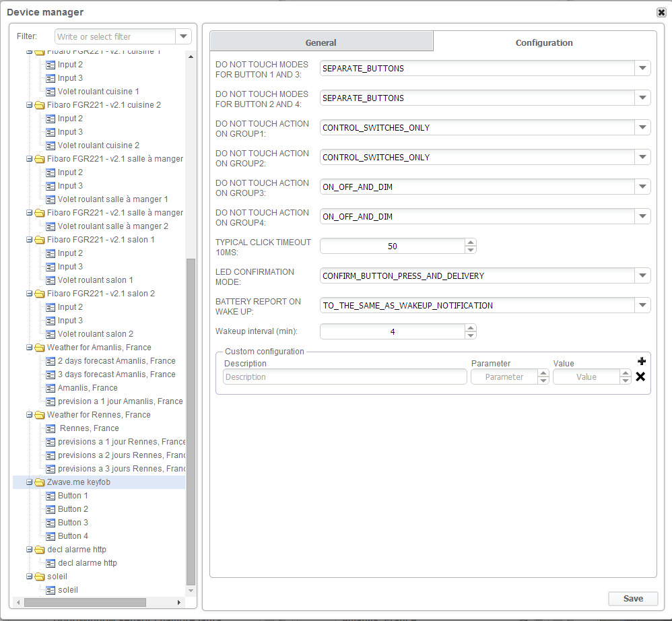This screenshot has width=672, height=621.
Task: Click device icon beside Volet roulant cuisine 2
Action: pos(51,145)
